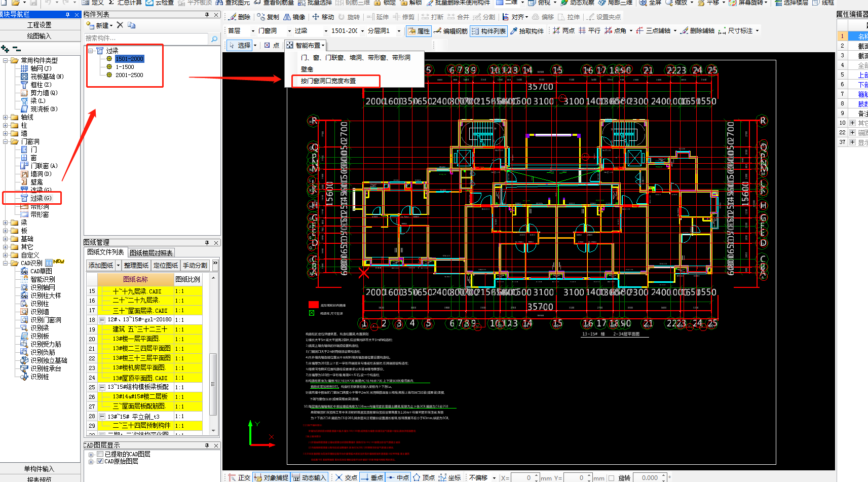Switch to 图纸文件列表 tab
868x482 pixels.
point(105,252)
